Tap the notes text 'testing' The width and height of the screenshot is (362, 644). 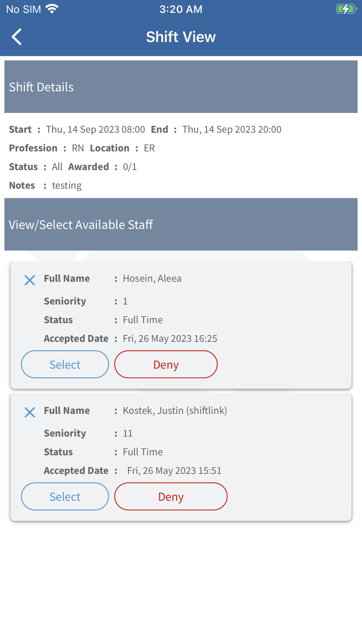click(67, 185)
